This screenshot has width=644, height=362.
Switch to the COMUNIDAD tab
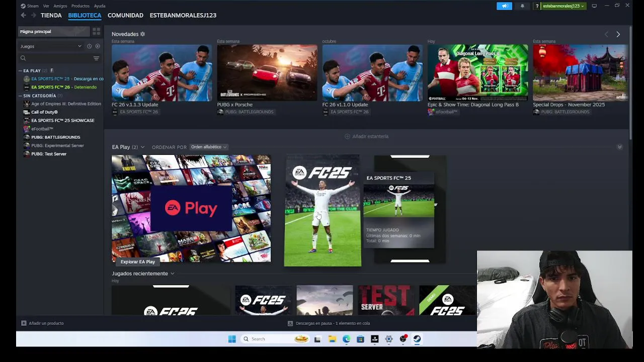[125, 16]
